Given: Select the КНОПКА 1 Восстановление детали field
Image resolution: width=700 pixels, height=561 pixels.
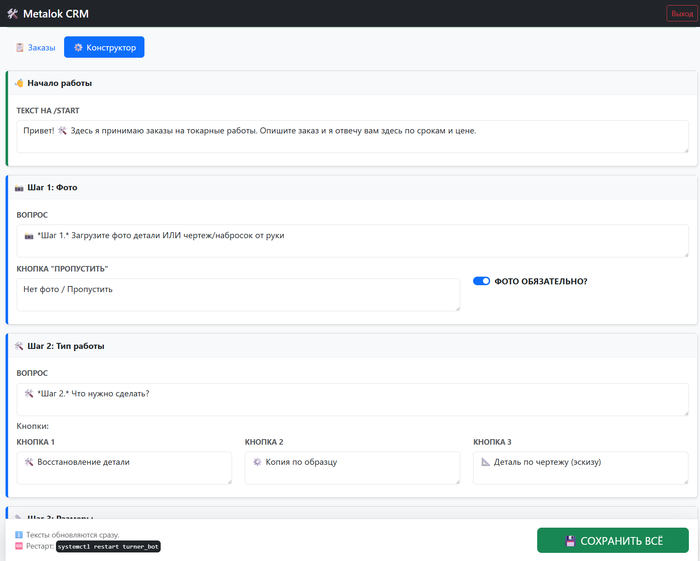Looking at the screenshot, I should pyautogui.click(x=124, y=468).
